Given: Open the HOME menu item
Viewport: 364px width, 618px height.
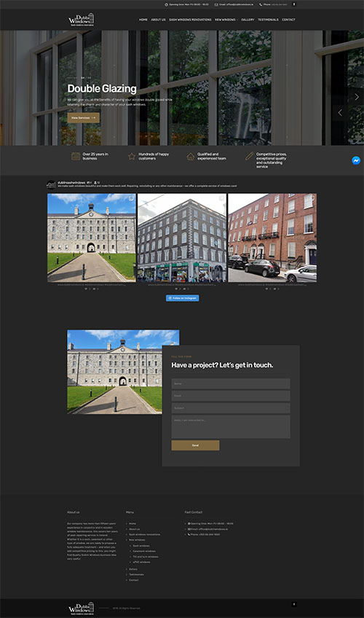Looking at the screenshot, I should 143,20.
